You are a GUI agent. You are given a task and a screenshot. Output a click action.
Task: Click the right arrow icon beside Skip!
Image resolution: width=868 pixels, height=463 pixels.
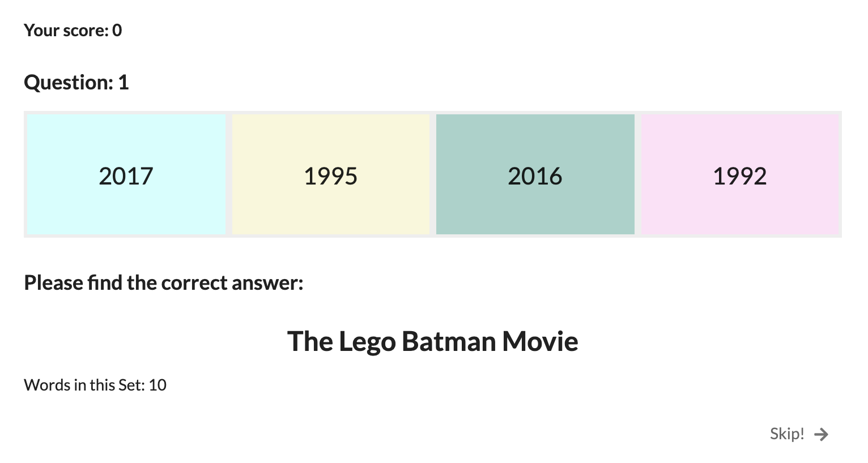(820, 434)
